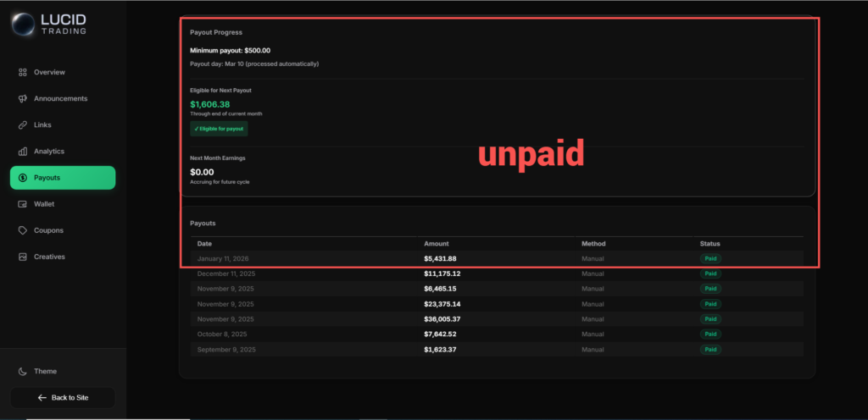Toggle the Theme moon icon
Screen dimensions: 868x420
coord(23,372)
